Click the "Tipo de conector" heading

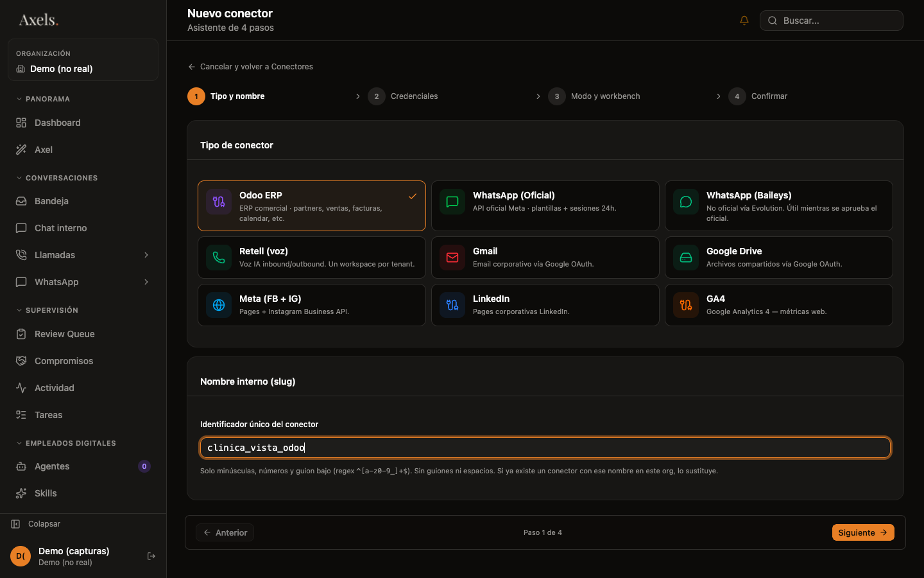(237, 145)
